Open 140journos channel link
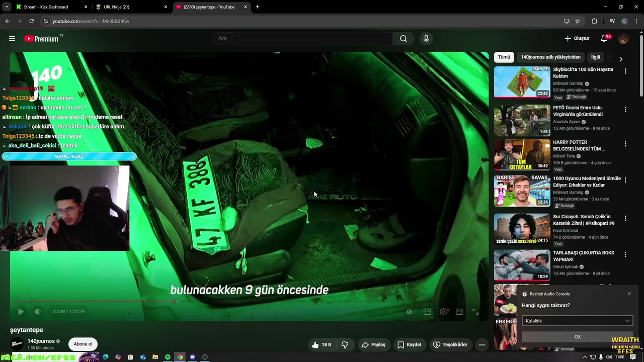 pos(41,341)
